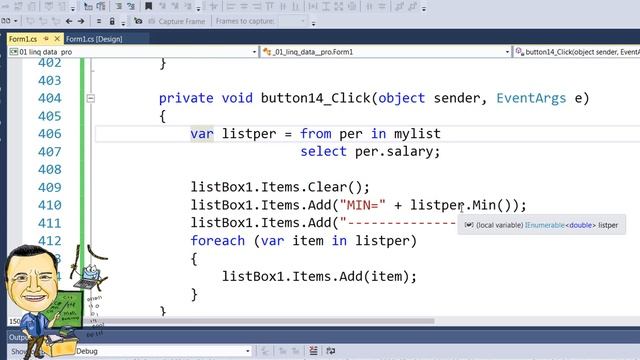Screen dimensions: 640x360
Task: Click '.Min()' call on line 410
Action: coord(491,205)
